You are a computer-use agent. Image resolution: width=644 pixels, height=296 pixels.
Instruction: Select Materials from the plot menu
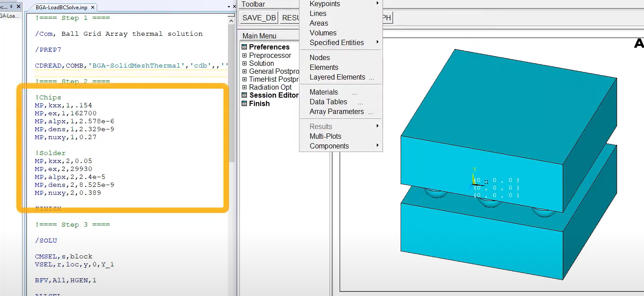click(324, 92)
